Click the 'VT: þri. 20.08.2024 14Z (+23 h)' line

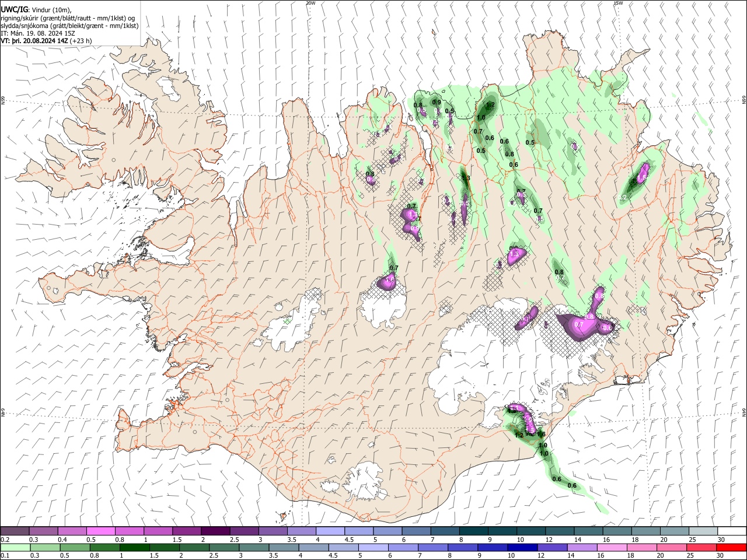[46, 41]
